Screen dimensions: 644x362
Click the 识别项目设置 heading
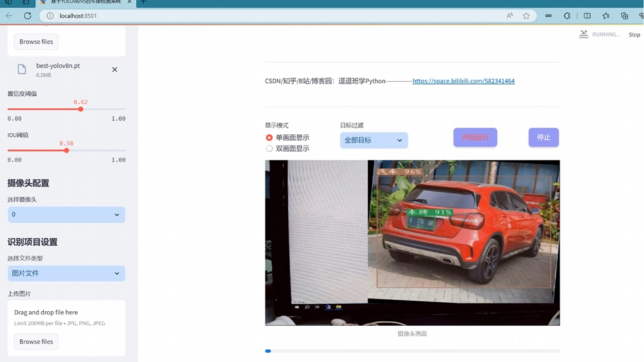pyautogui.click(x=32, y=242)
